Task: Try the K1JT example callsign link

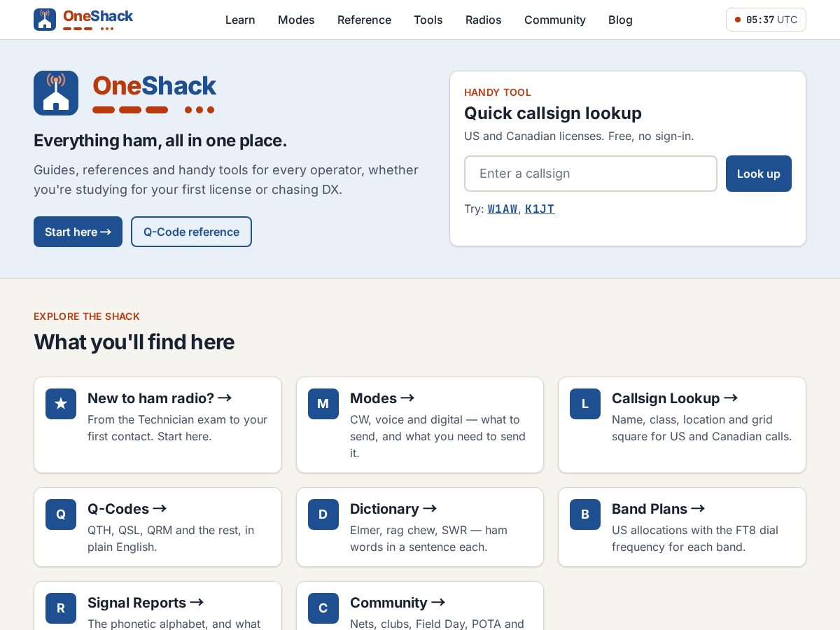Action: point(540,209)
